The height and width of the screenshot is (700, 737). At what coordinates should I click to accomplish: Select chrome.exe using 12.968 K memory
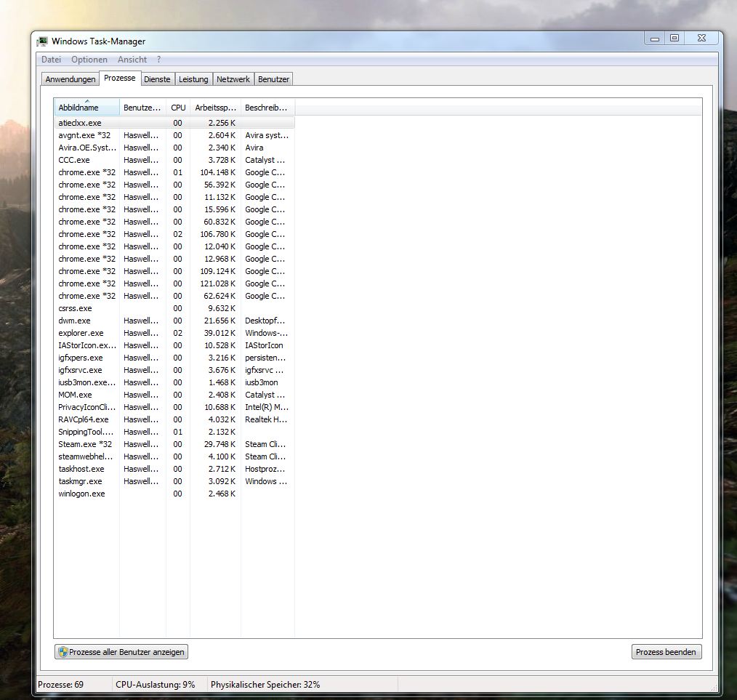click(x=174, y=259)
